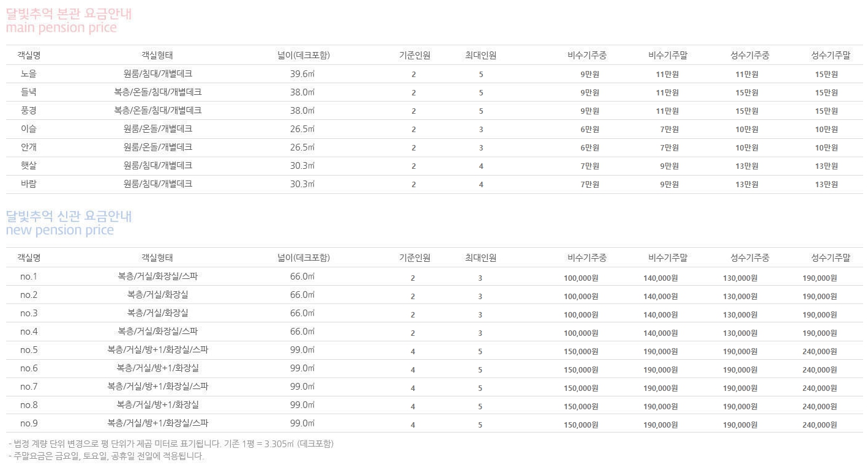Viewport: 868px width, 468px height.
Task: Select the 노을 room name
Action: coord(29,74)
